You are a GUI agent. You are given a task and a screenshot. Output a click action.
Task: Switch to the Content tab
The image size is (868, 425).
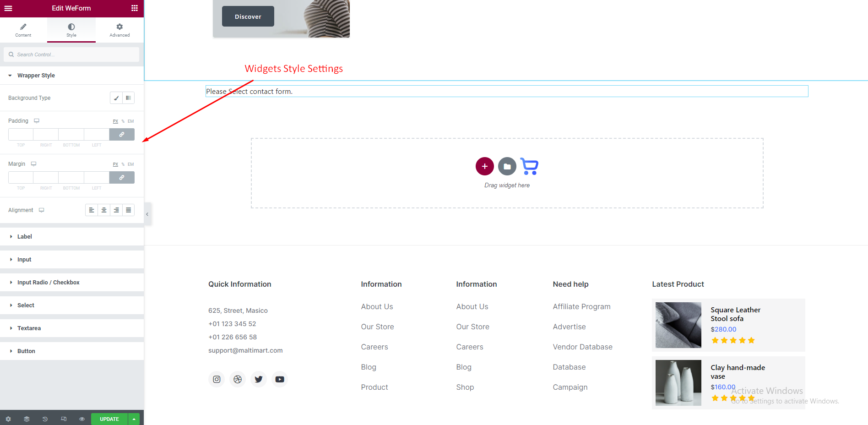(x=23, y=30)
